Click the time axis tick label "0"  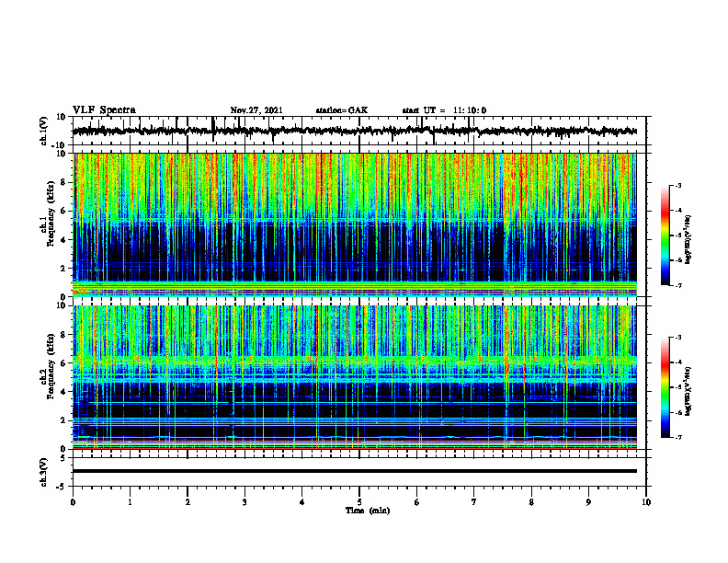(73, 502)
